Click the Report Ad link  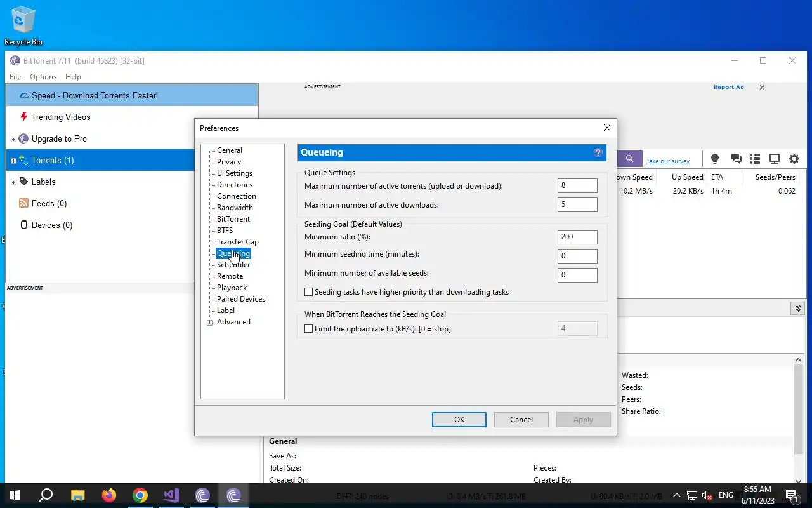coord(729,88)
